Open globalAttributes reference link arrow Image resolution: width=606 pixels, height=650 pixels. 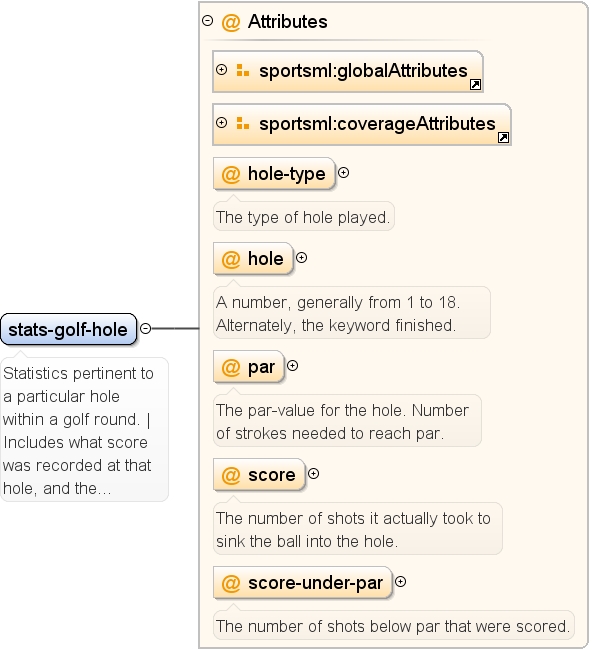[475, 85]
